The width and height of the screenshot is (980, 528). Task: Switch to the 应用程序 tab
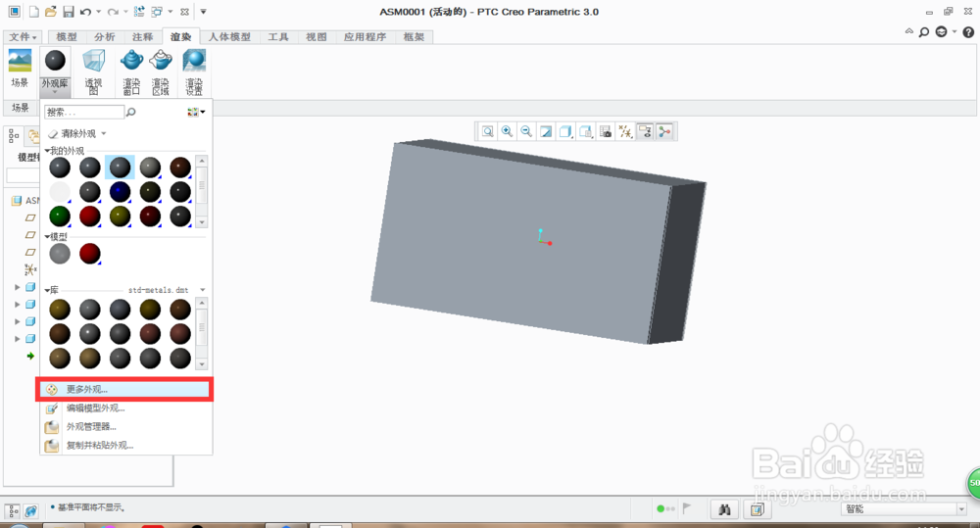(365, 37)
